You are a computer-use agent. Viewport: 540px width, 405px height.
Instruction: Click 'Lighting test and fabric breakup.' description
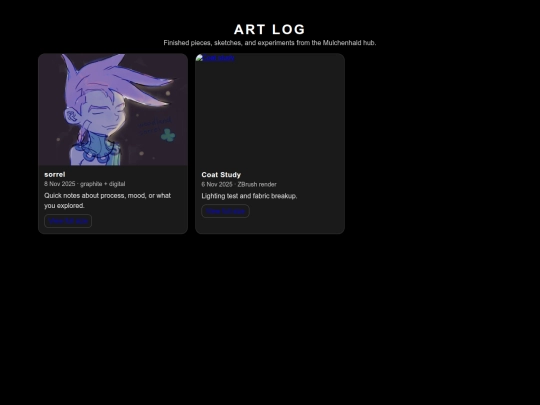click(x=249, y=196)
